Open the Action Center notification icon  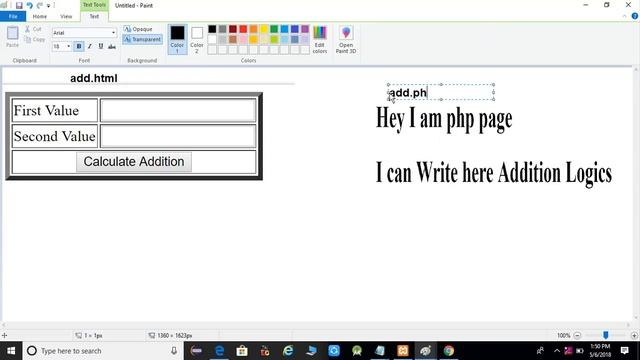tap(624, 351)
